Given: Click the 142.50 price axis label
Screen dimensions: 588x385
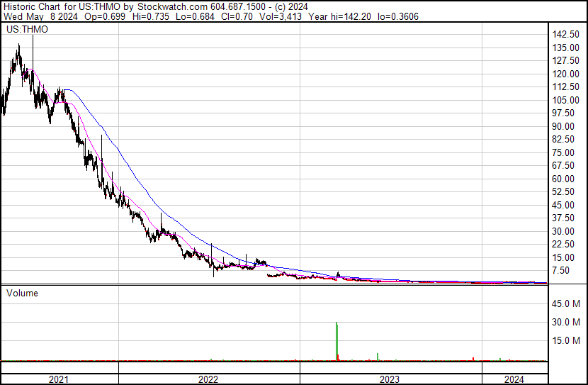Looking at the screenshot, I should pos(567,35).
